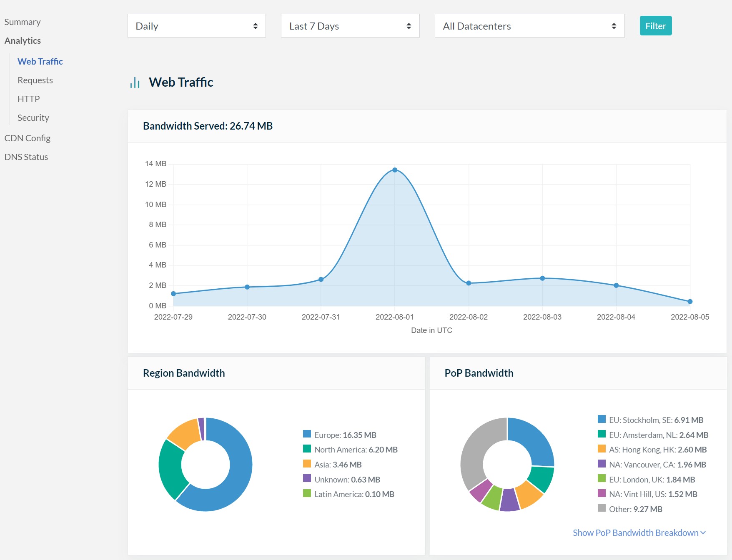Open the All Datacenters dropdown
The width and height of the screenshot is (732, 560).
[x=529, y=26]
